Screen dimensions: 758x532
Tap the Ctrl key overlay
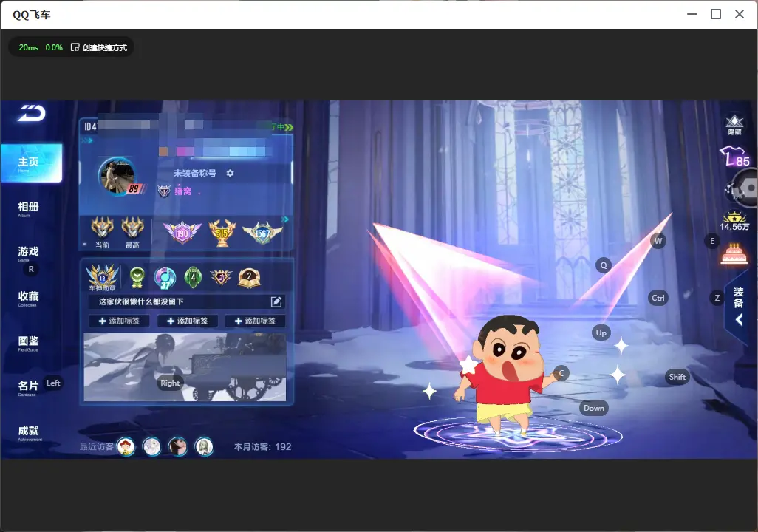pos(658,298)
